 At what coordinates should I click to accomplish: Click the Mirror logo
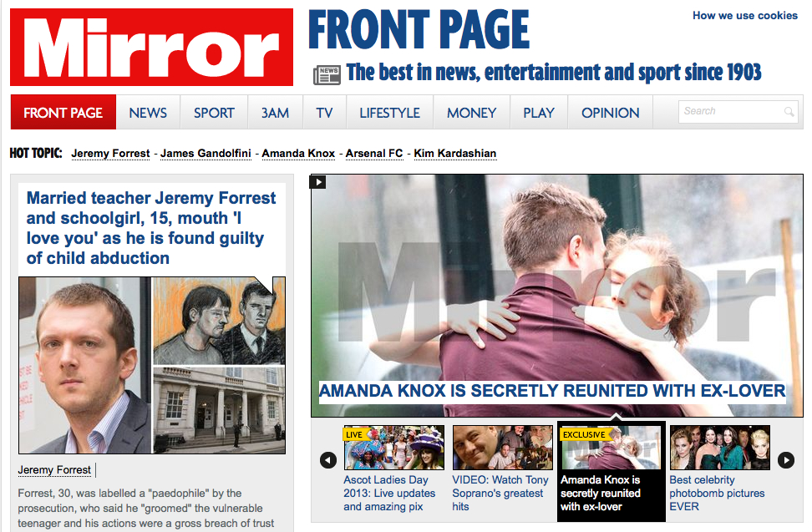[x=152, y=47]
